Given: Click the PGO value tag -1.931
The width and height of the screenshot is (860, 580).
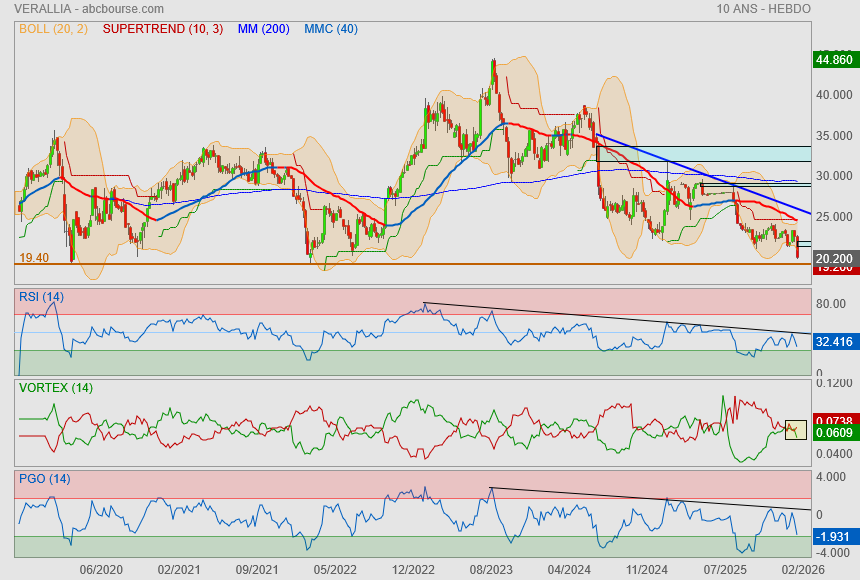Looking at the screenshot, I should (x=833, y=537).
